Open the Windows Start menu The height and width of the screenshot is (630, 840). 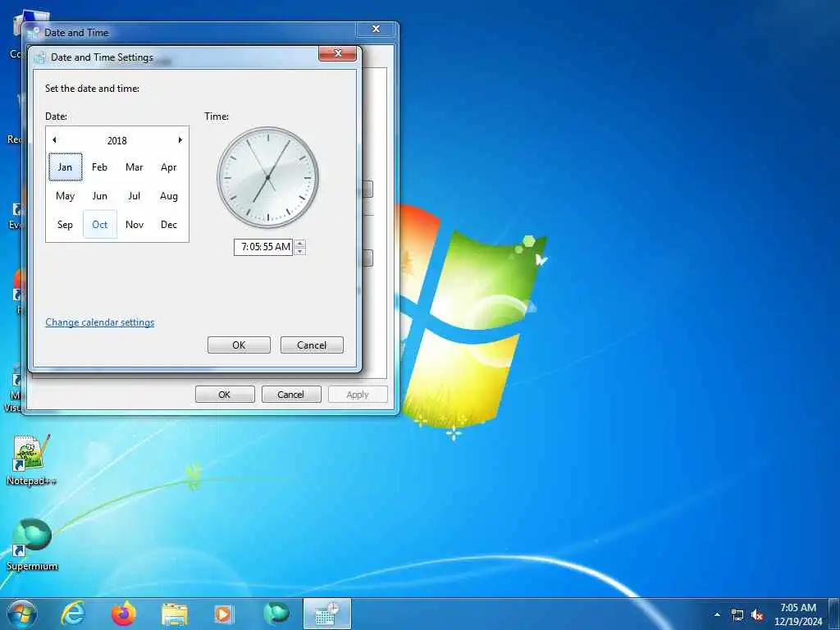[21, 614]
